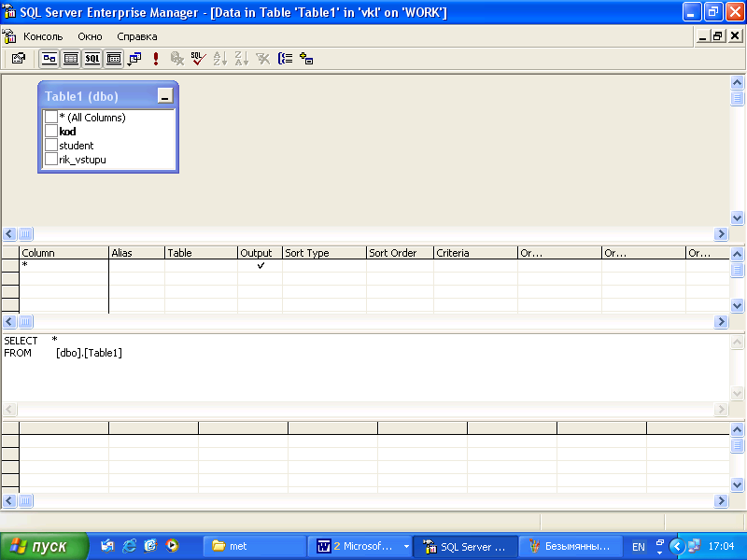747x560 pixels.
Task: Click diagram pane horizontal scroll thumb
Action: [x=26, y=234]
